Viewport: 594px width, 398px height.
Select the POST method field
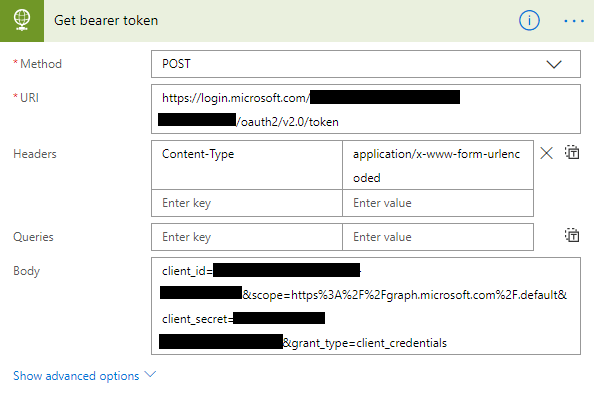tap(366, 64)
